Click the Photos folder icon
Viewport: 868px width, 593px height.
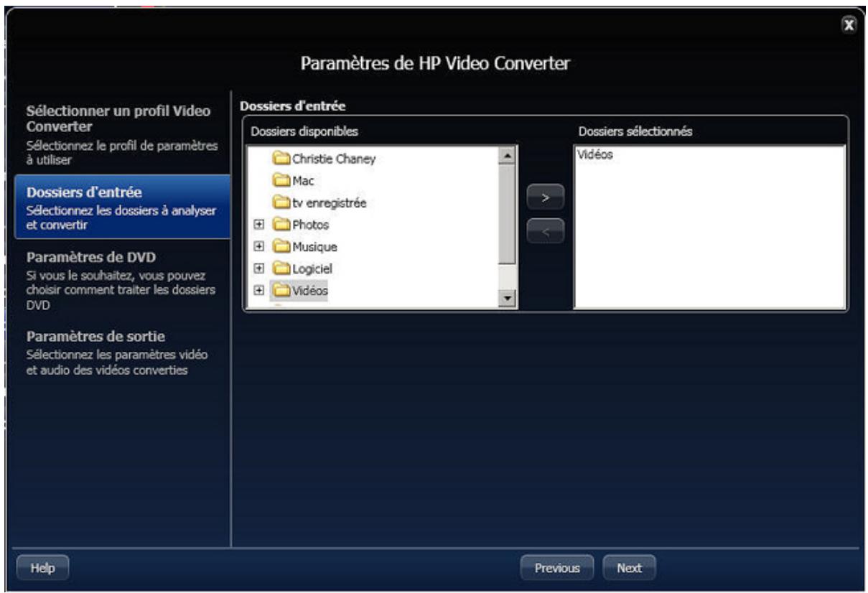click(x=281, y=225)
